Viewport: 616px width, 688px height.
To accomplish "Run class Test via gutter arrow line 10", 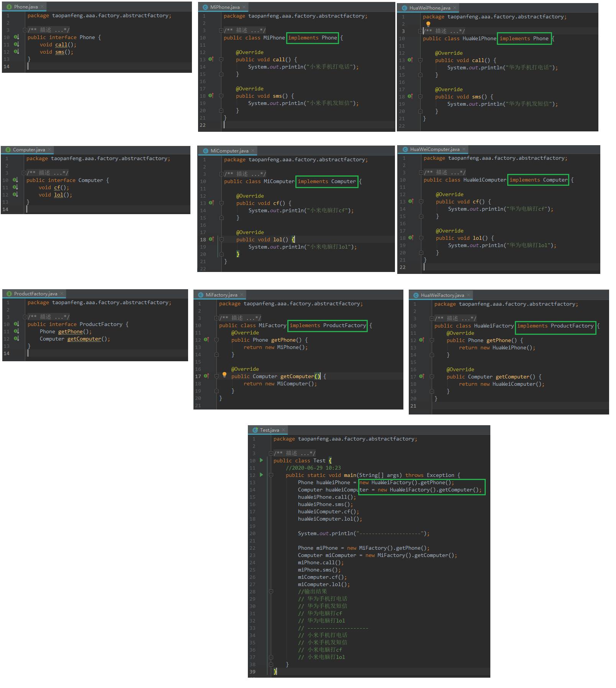I will [x=262, y=460].
